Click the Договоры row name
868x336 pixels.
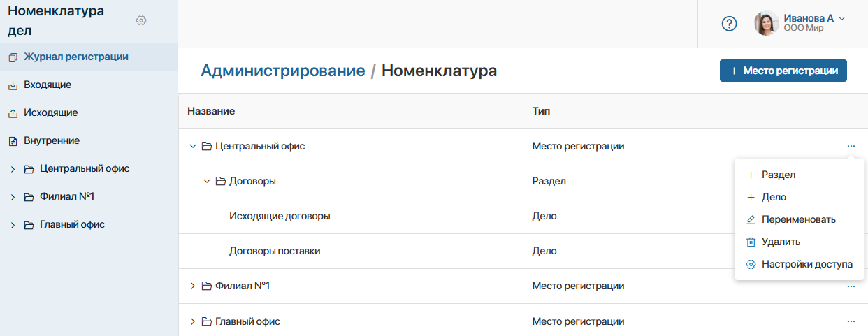(252, 181)
